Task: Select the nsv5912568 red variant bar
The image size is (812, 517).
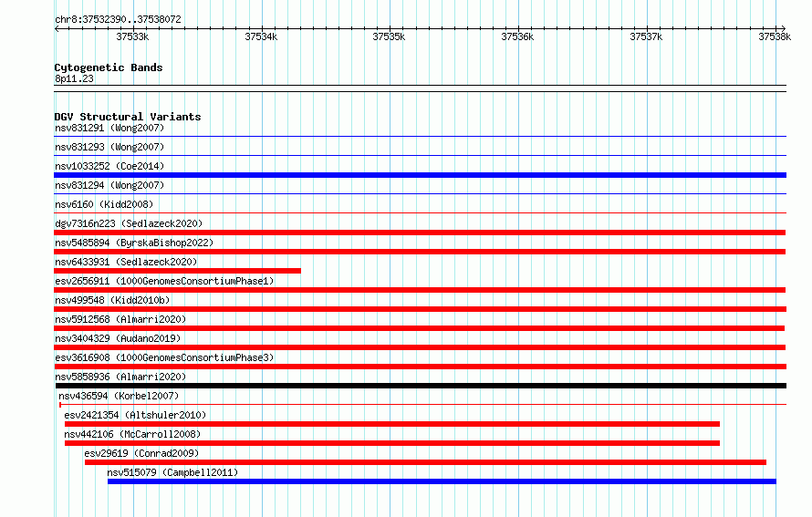Action: tap(419, 328)
